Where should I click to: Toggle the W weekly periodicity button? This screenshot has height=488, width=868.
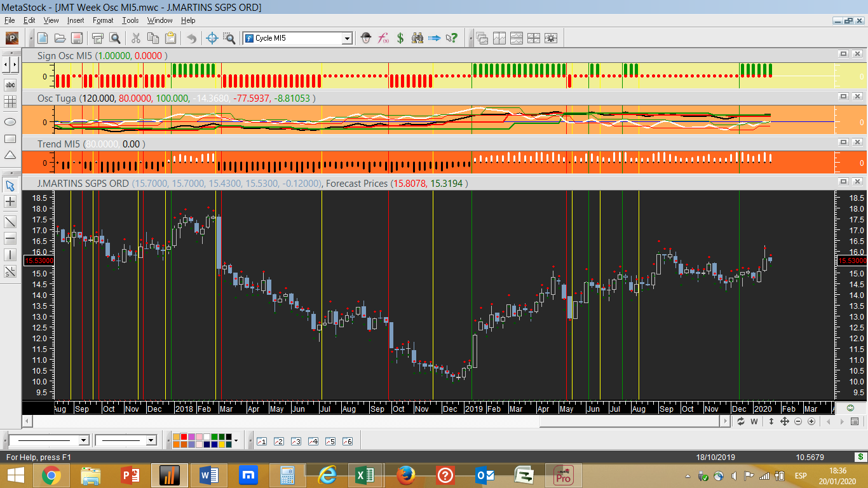coord(755,421)
